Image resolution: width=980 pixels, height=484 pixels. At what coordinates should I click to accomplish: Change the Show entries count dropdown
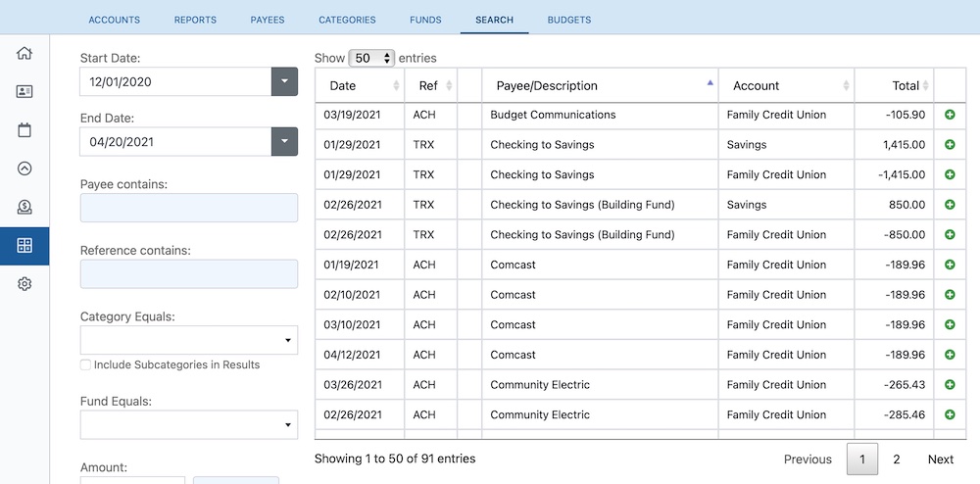tap(371, 58)
